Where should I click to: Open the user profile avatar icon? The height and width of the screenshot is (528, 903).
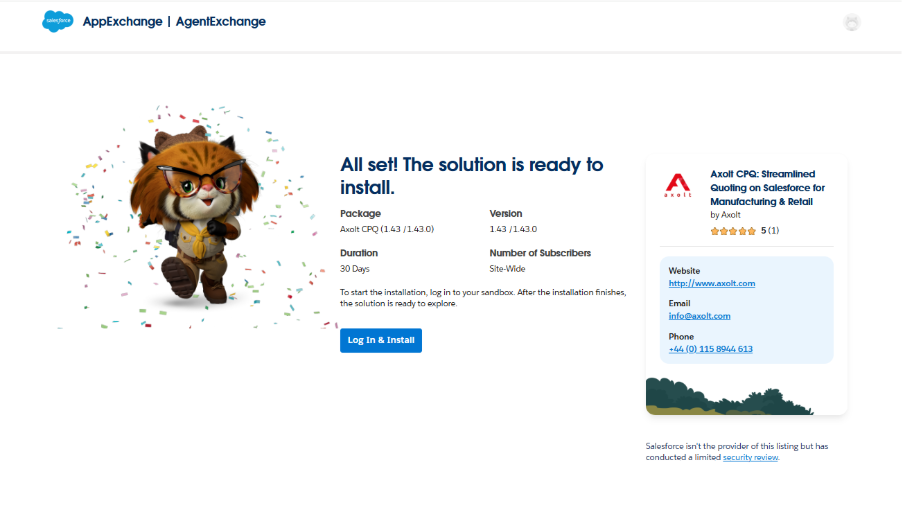(x=852, y=22)
